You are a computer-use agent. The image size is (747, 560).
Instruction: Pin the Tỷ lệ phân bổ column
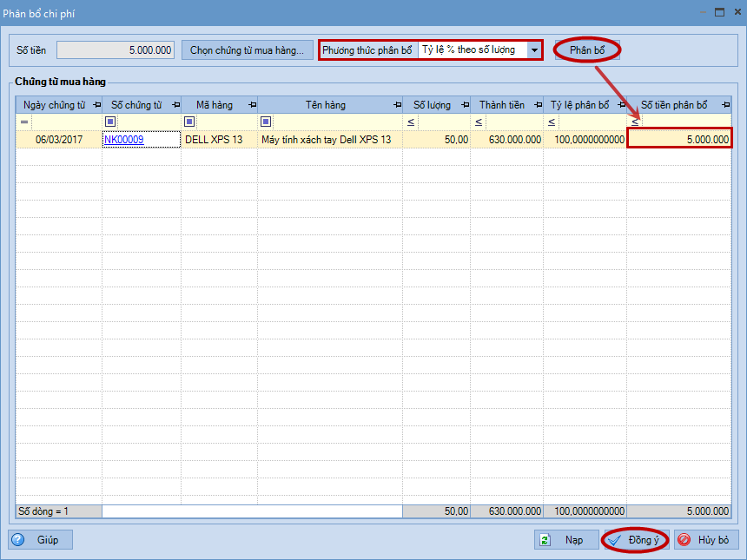coord(621,105)
